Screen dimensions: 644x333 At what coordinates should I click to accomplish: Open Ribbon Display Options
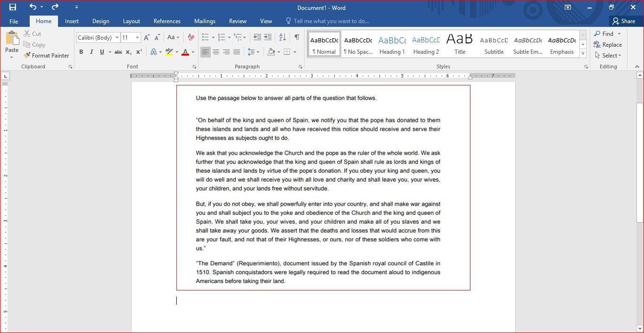coord(568,7)
